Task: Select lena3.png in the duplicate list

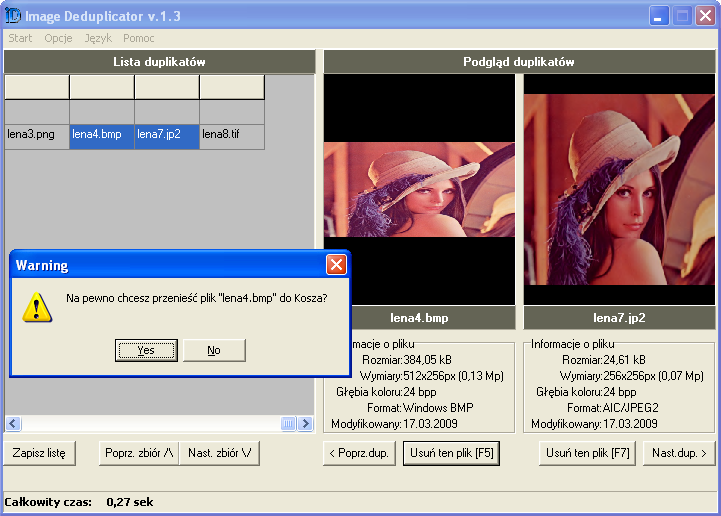Action: [37, 137]
